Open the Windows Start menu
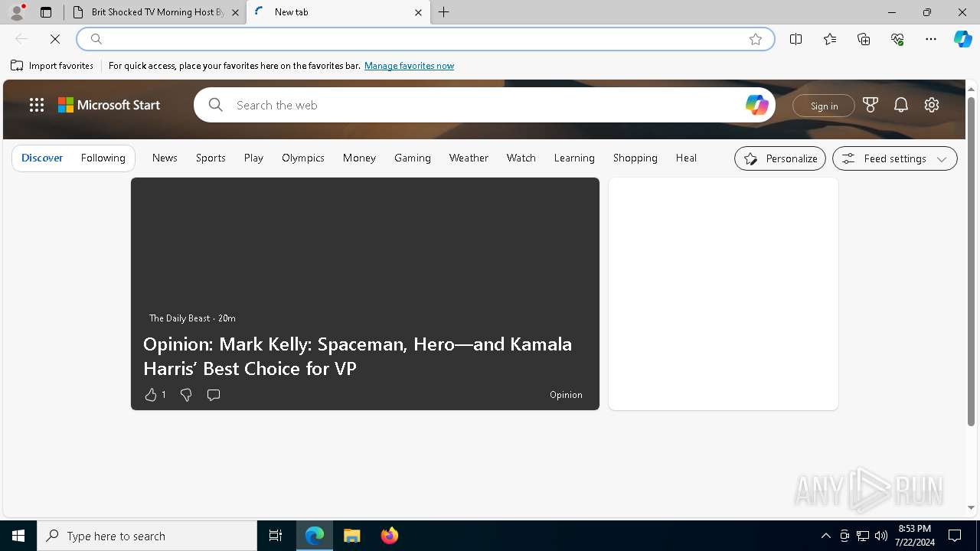This screenshot has height=551, width=980. tap(18, 536)
